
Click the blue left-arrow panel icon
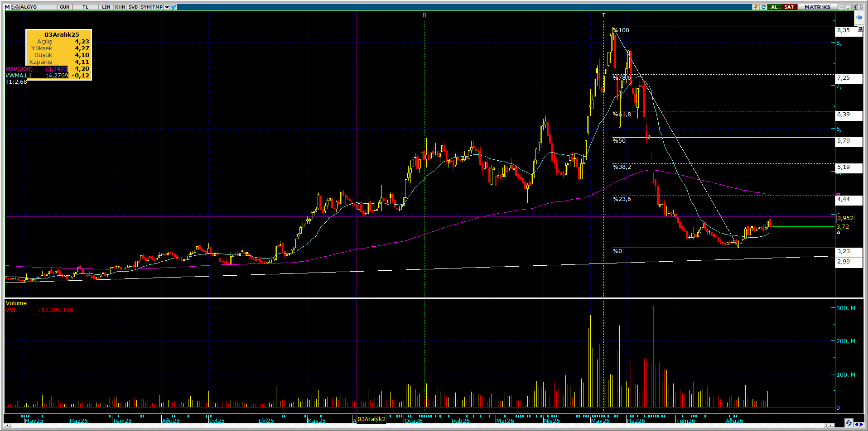pyautogui.click(x=858, y=18)
